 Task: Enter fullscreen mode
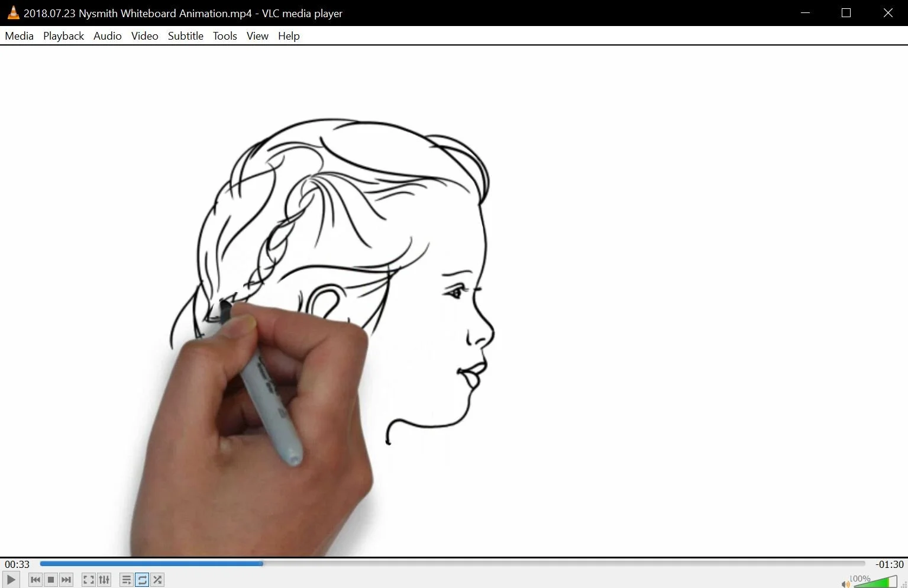click(x=89, y=580)
